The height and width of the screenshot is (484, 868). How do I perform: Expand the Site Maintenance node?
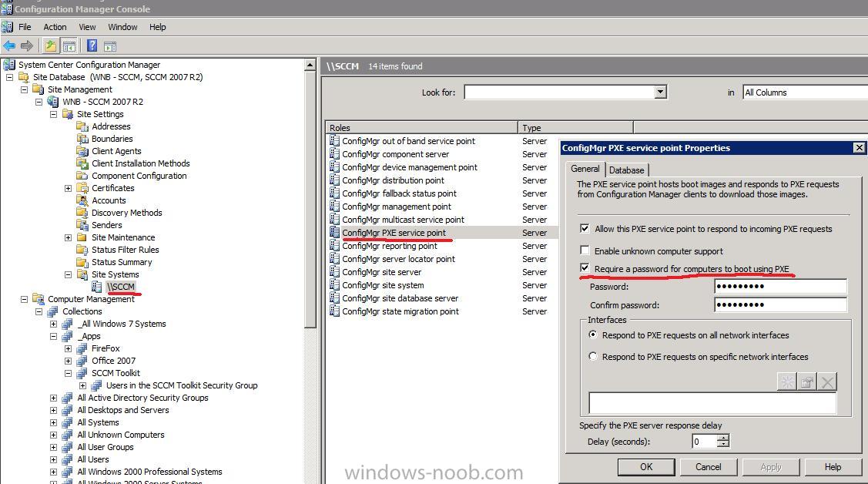point(68,237)
